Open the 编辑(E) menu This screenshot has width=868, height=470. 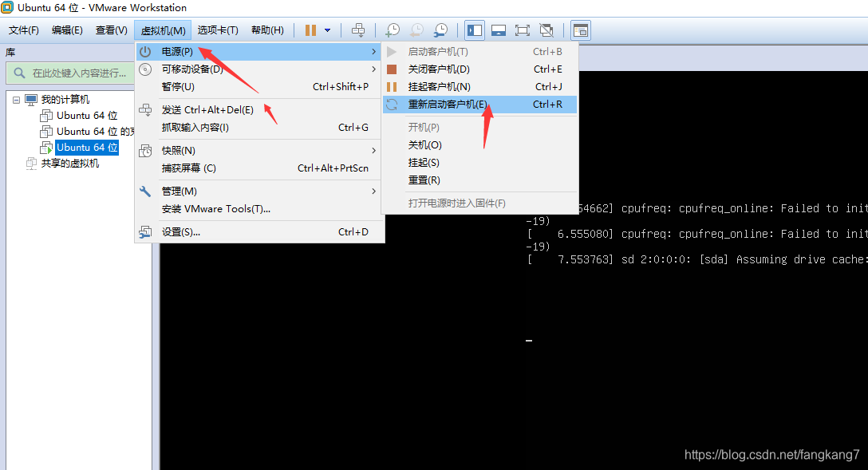click(67, 30)
